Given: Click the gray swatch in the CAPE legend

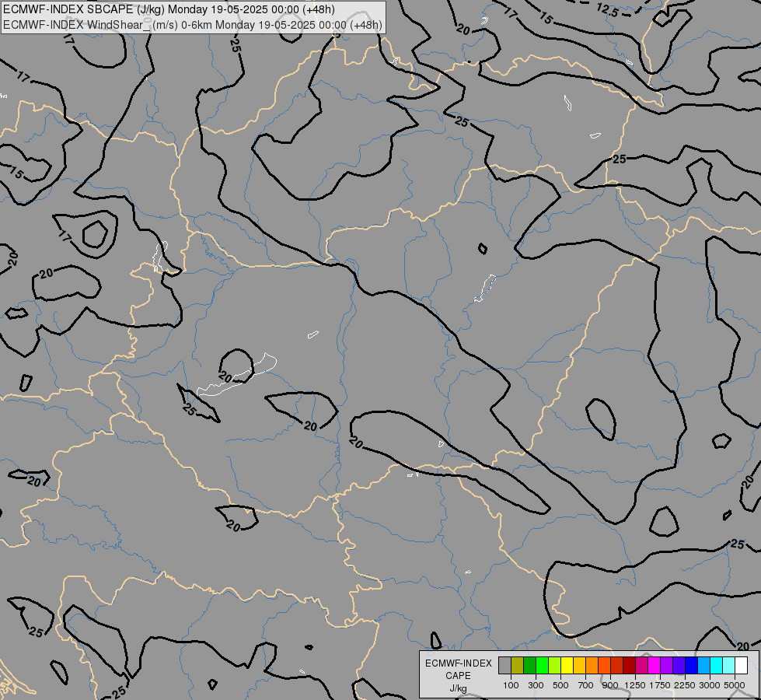Looking at the screenshot, I should (x=504, y=665).
